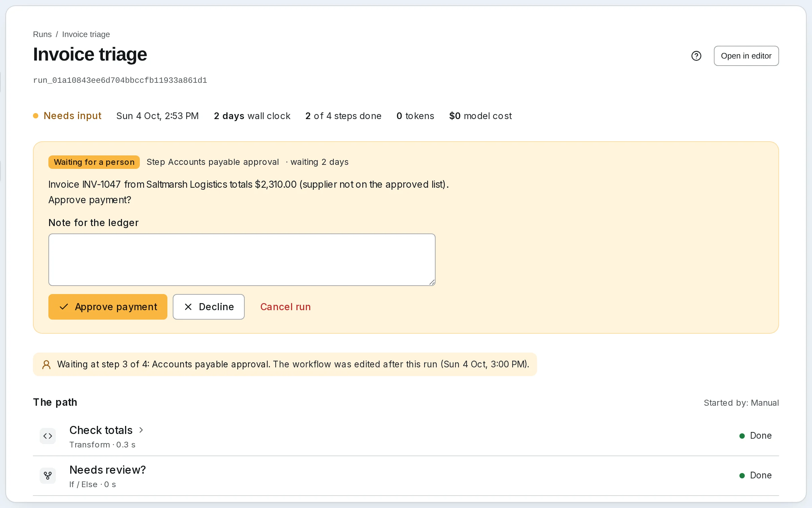Click the 2 of 4 steps done stat
This screenshot has height=508, width=812.
(343, 116)
